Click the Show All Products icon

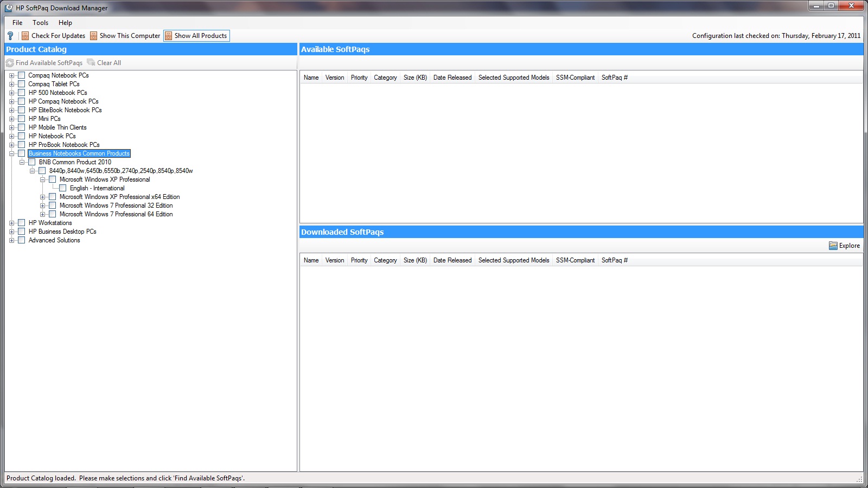coord(168,36)
